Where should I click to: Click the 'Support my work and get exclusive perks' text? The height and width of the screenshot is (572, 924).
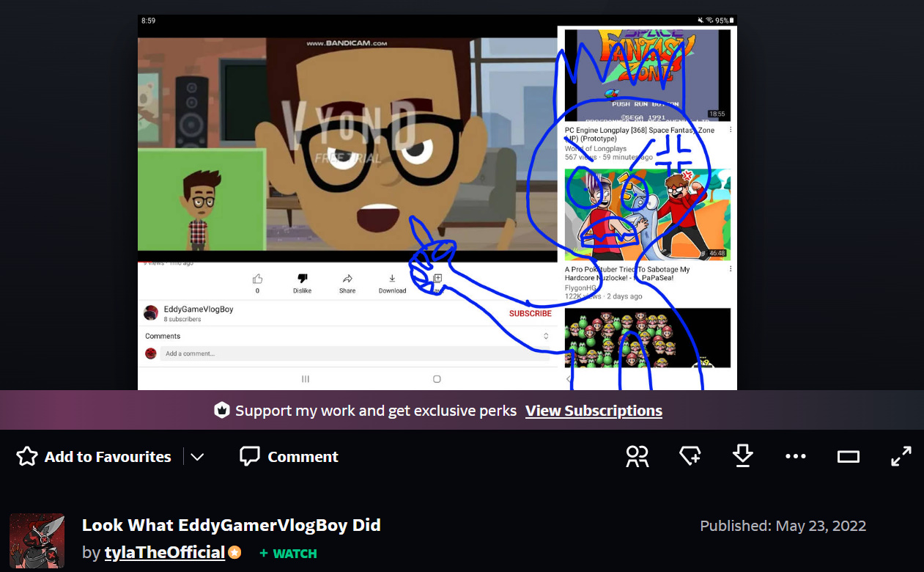(x=376, y=411)
